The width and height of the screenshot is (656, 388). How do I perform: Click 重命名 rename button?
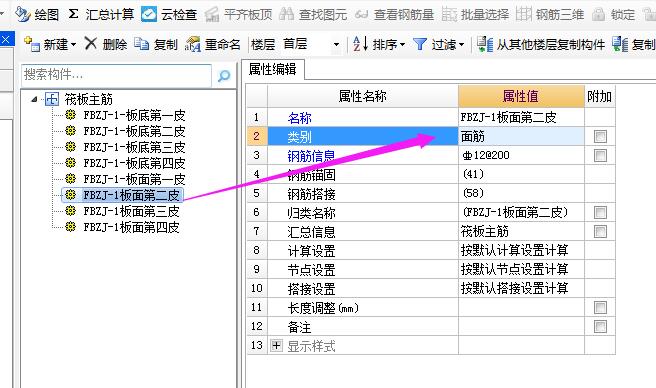tap(213, 44)
